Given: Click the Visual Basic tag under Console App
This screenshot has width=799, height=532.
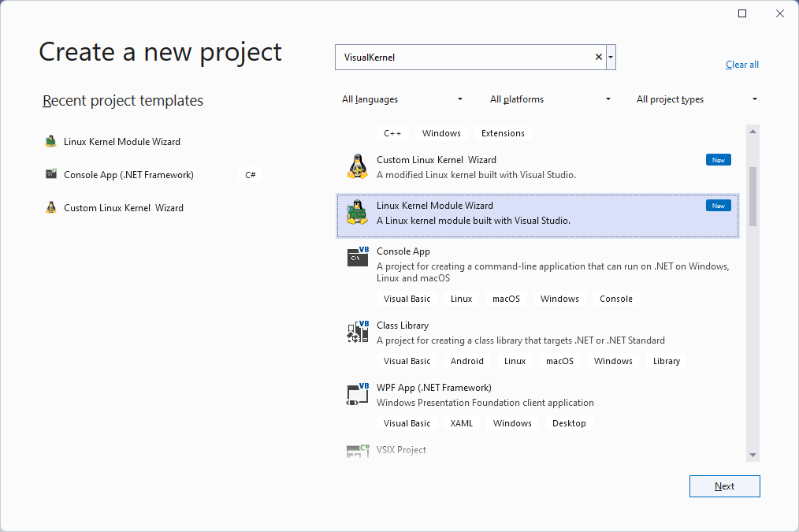Looking at the screenshot, I should [407, 299].
